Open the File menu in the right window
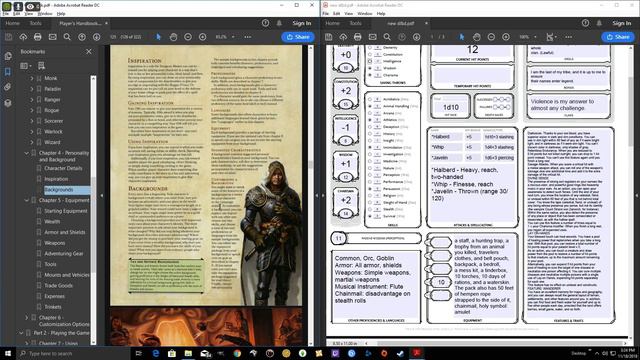Viewport: 640px width, 360px height. point(325,13)
